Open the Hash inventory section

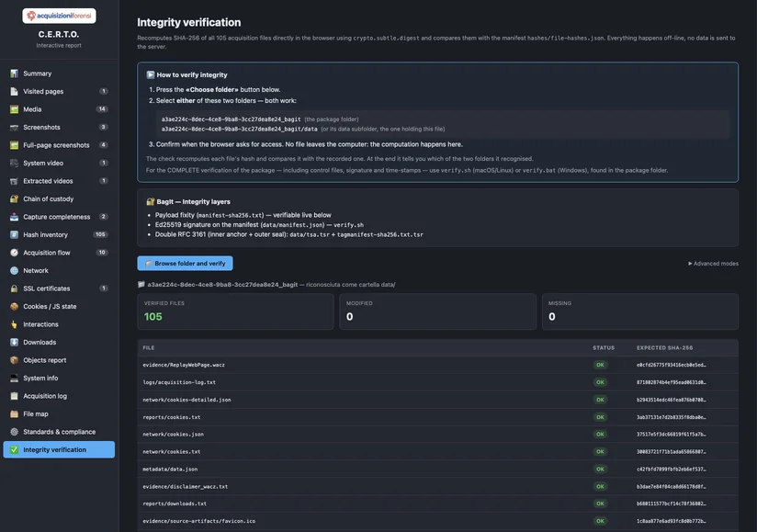[x=59, y=234]
